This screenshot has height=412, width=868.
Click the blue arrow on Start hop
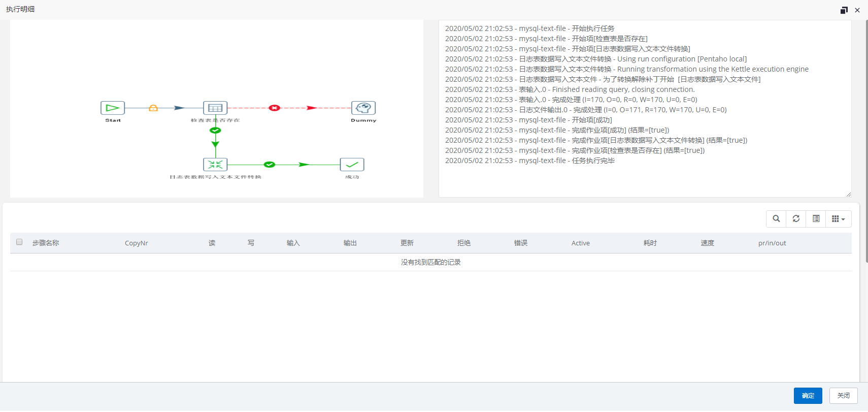click(179, 108)
